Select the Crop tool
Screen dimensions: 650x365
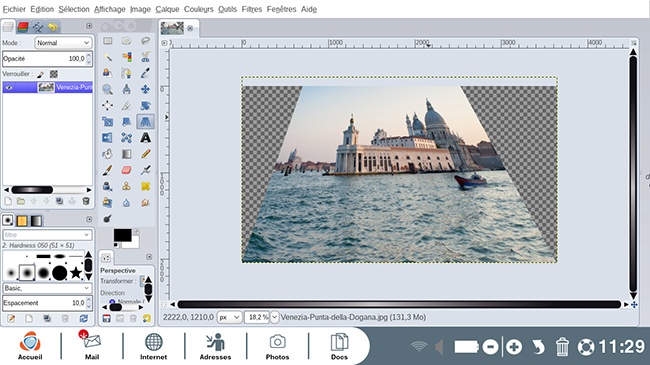click(x=126, y=105)
